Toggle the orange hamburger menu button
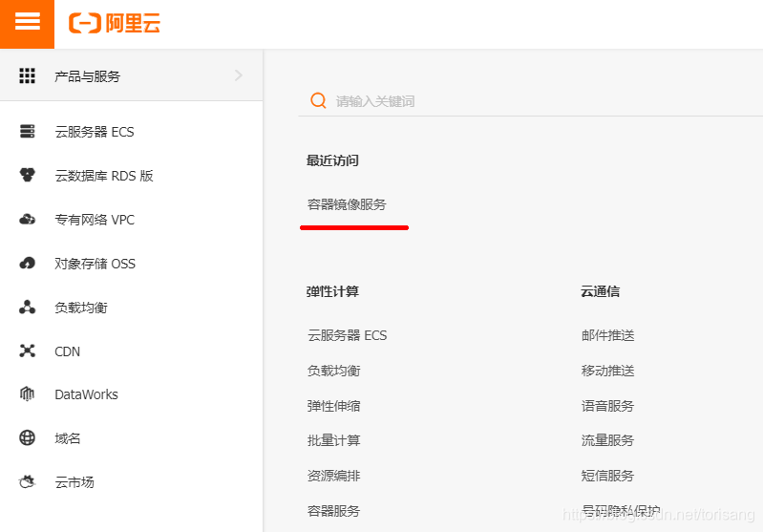Image resolution: width=763 pixels, height=532 pixels. pos(27,24)
